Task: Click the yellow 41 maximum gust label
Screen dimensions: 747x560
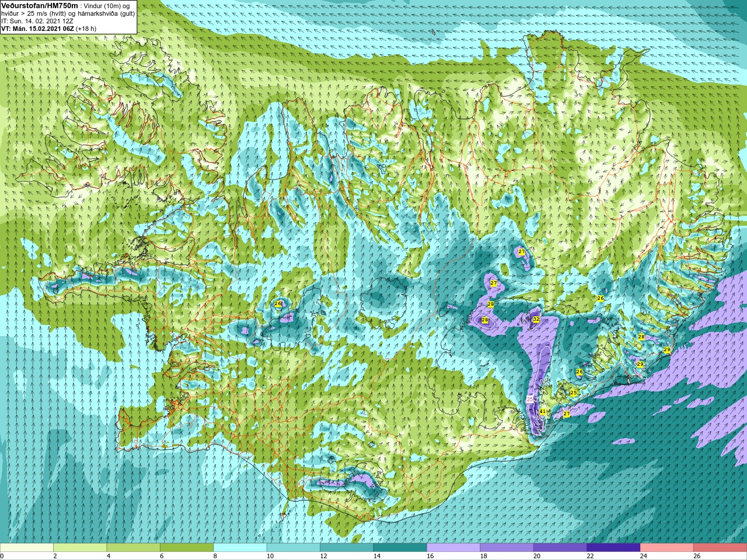Action: click(x=543, y=411)
